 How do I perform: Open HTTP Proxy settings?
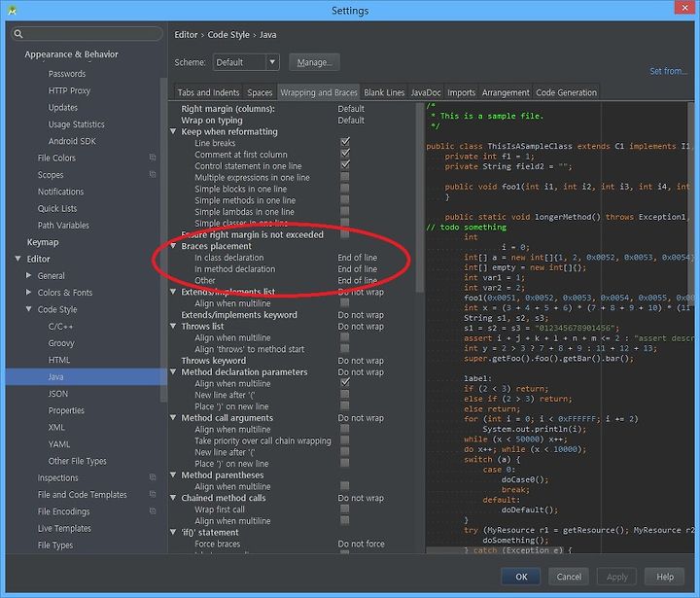[x=69, y=90]
